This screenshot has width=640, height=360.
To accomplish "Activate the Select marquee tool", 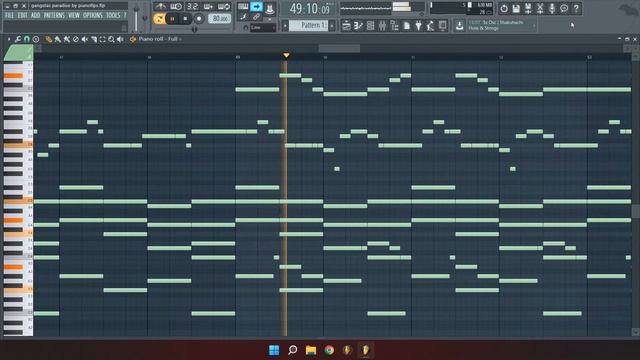I will pos(102,39).
